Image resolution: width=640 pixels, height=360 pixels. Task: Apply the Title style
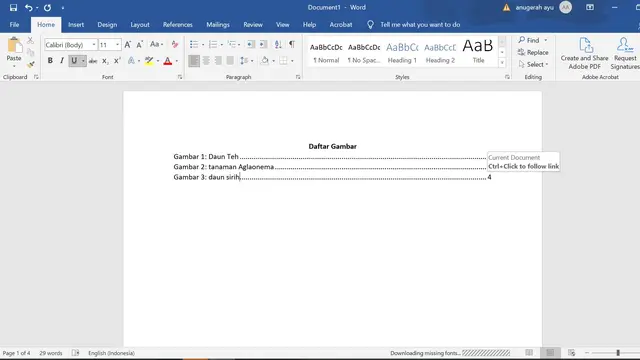pos(478,52)
